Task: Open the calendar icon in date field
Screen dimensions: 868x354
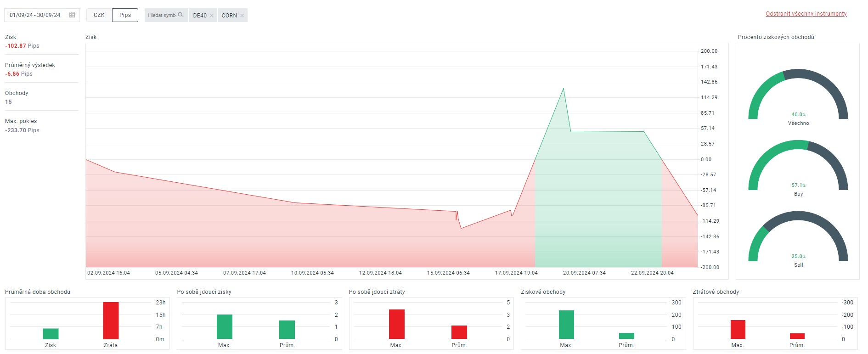Action: tap(72, 15)
